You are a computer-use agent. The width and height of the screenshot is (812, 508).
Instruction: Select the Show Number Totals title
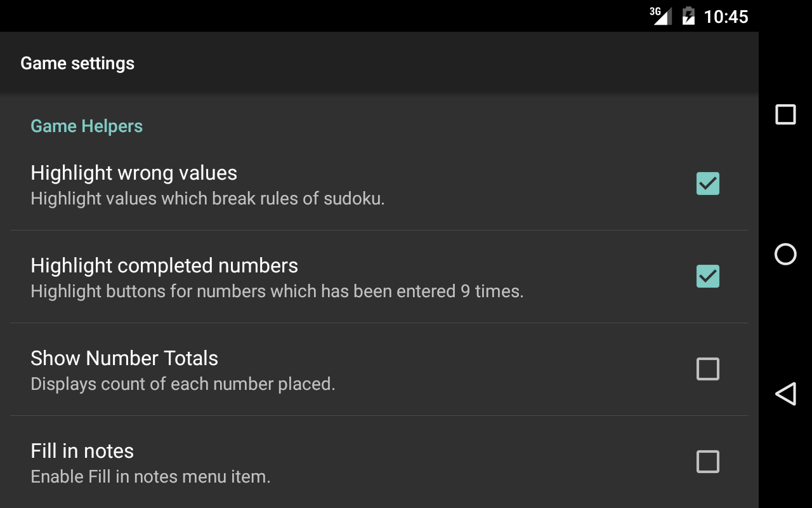[124, 358]
